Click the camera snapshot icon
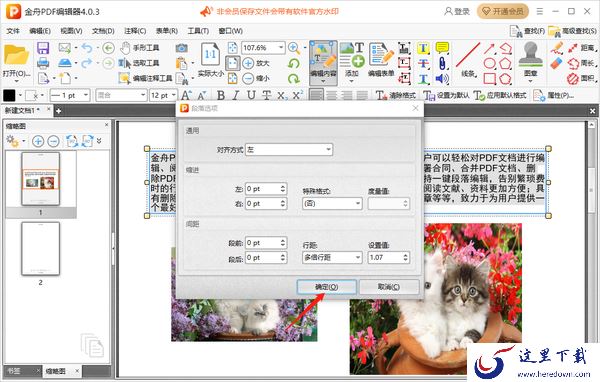The image size is (600, 382). (181, 48)
